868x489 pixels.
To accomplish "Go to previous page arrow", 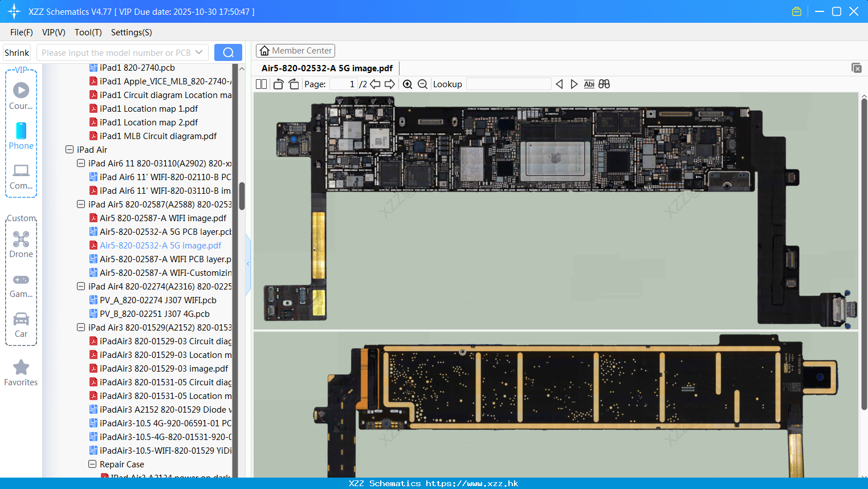I will click(375, 84).
